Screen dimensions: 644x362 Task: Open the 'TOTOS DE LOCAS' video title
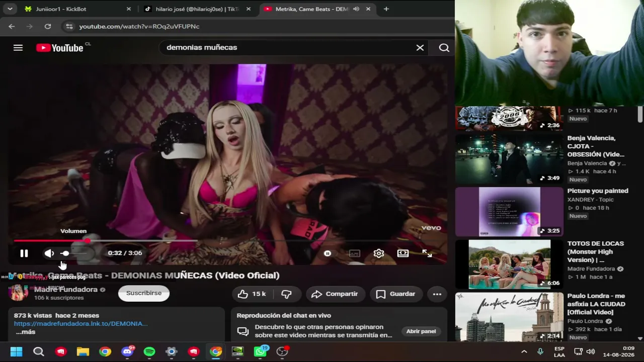point(597,252)
